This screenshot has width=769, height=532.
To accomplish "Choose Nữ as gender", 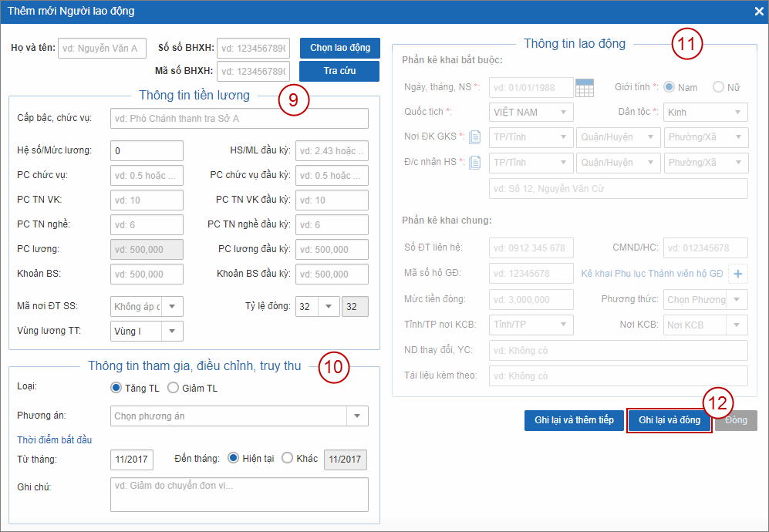I will [x=719, y=87].
